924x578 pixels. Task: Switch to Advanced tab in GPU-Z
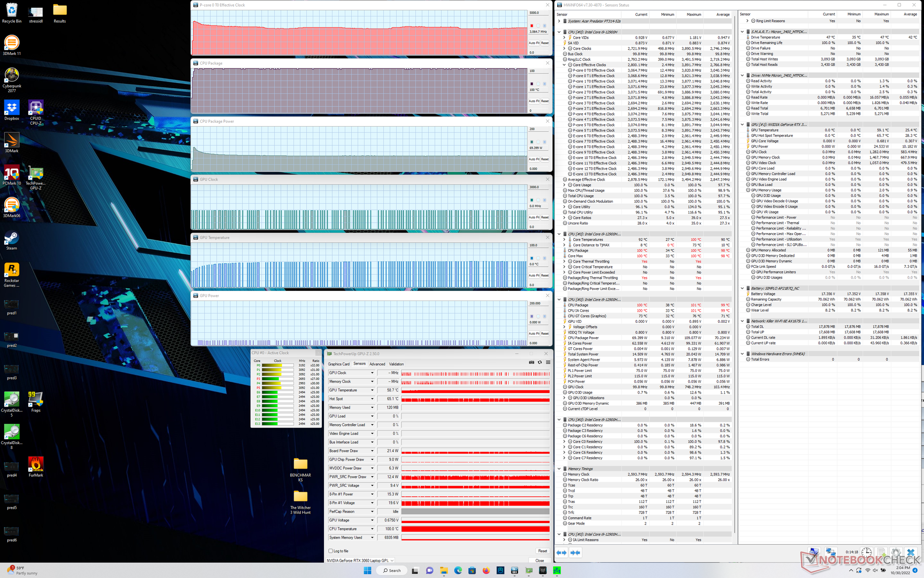(377, 364)
